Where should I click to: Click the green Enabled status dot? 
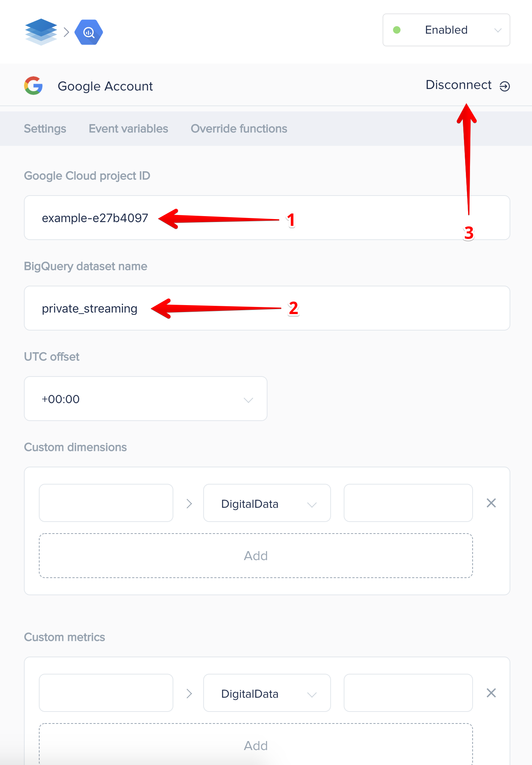[x=397, y=30]
